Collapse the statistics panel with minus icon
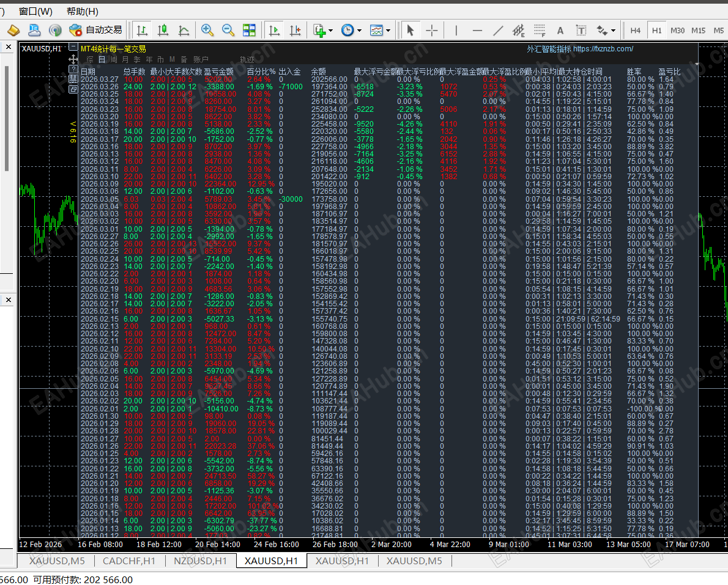This screenshot has width=728, height=585. pyautogui.click(x=73, y=47)
